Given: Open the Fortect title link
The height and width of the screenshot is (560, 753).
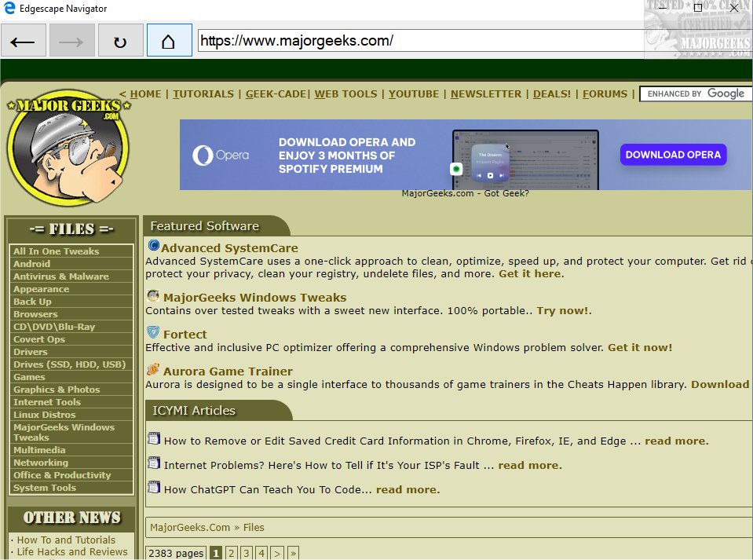Looking at the screenshot, I should pos(185,335).
